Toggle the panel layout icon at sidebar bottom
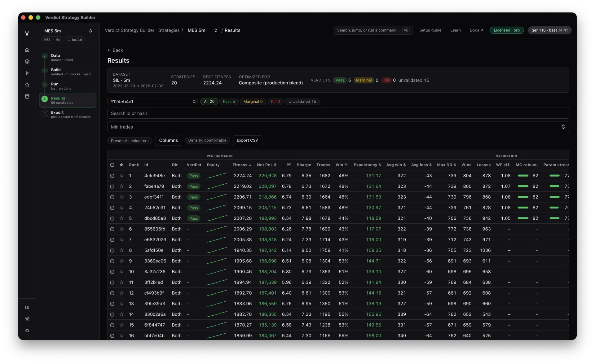595x364 pixels. [27, 307]
